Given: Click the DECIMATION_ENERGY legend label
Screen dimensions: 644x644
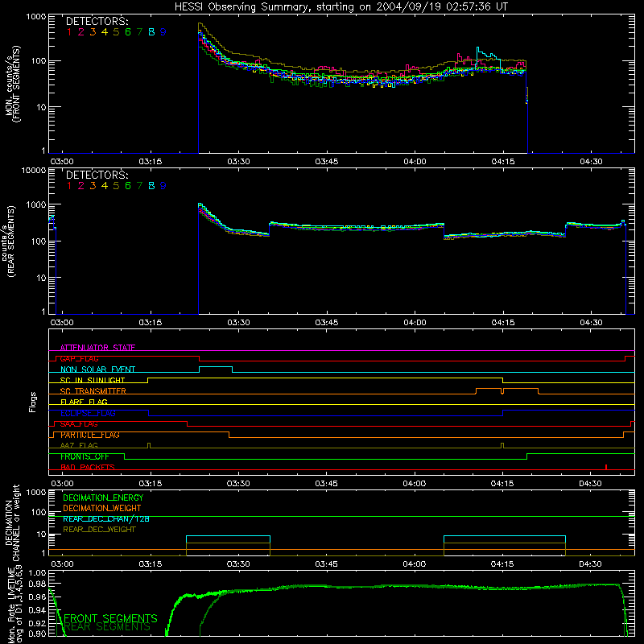Looking at the screenshot, I should click(103, 497).
